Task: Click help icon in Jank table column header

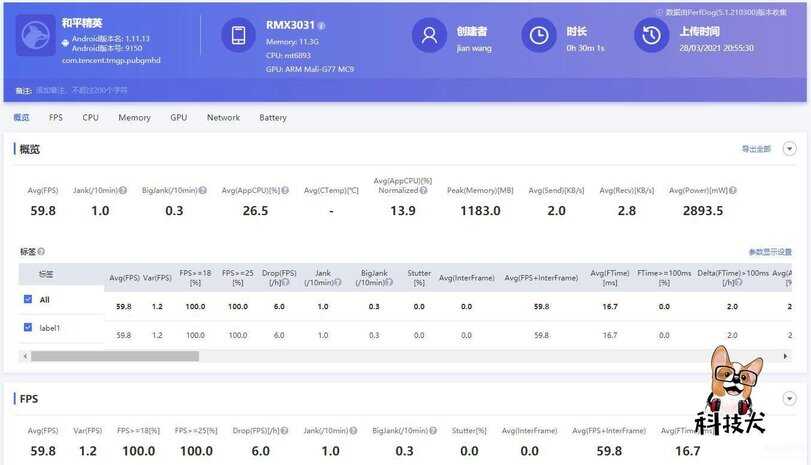Action: point(338,282)
